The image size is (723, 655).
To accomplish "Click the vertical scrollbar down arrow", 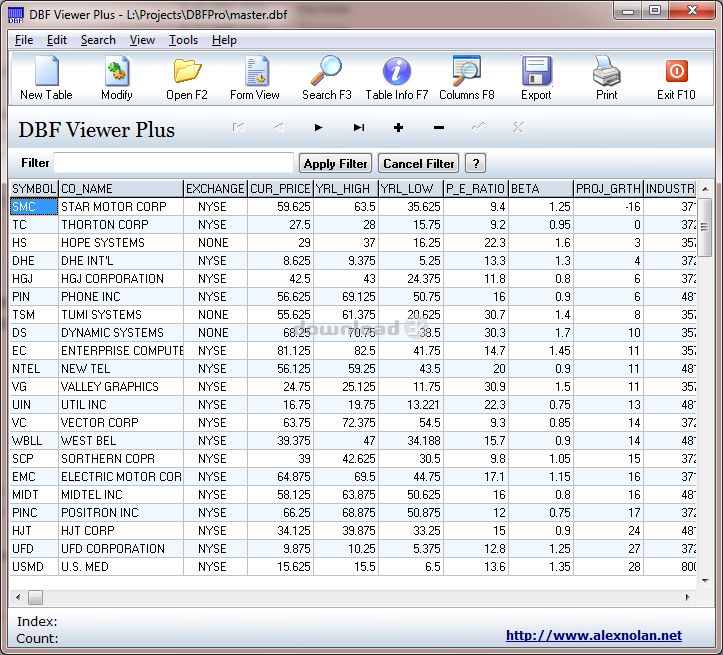I will [x=705, y=581].
